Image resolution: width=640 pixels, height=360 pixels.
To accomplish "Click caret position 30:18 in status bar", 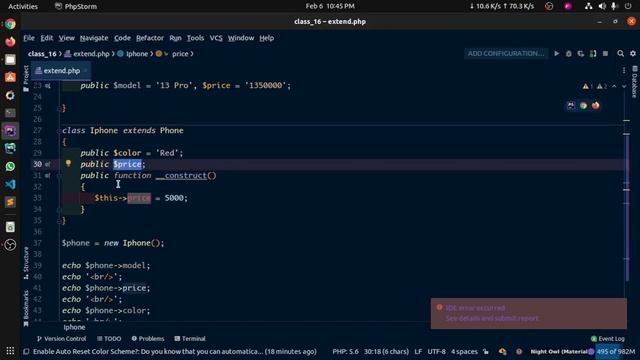I will point(386,351).
